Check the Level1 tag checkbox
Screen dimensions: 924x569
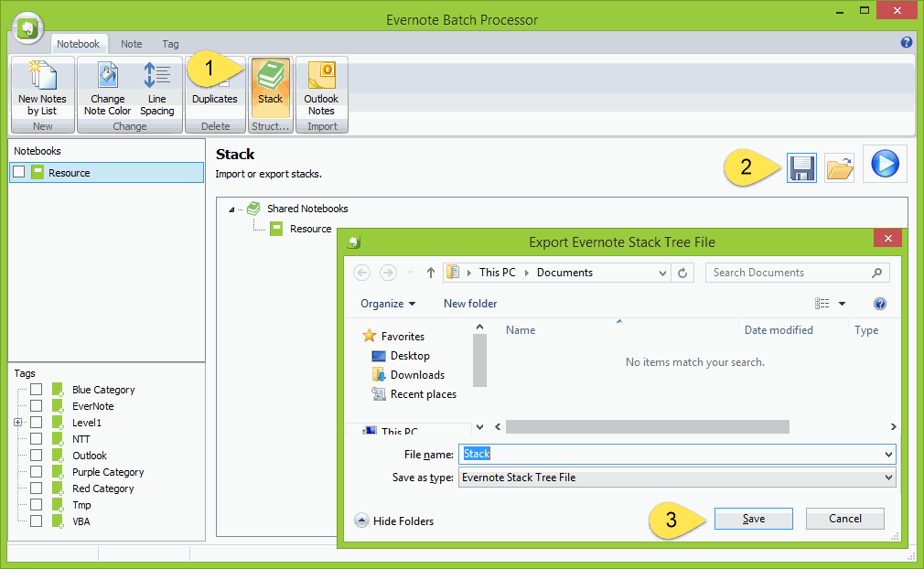coord(36,423)
